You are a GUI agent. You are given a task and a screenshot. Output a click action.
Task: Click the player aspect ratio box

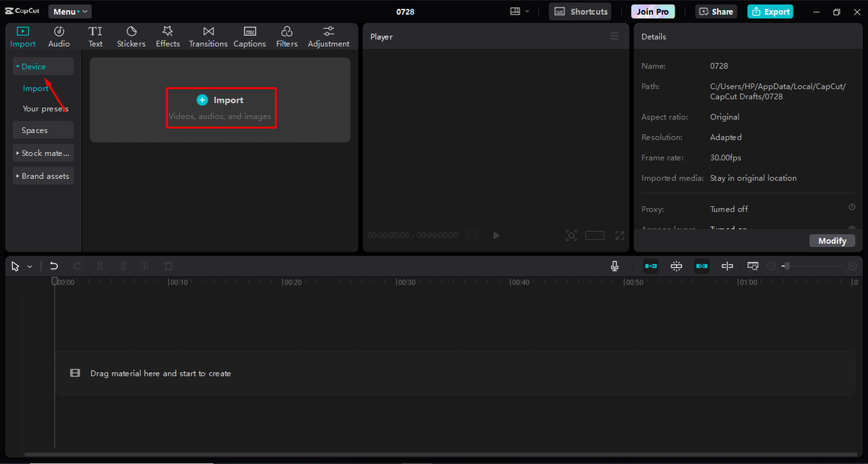click(595, 235)
